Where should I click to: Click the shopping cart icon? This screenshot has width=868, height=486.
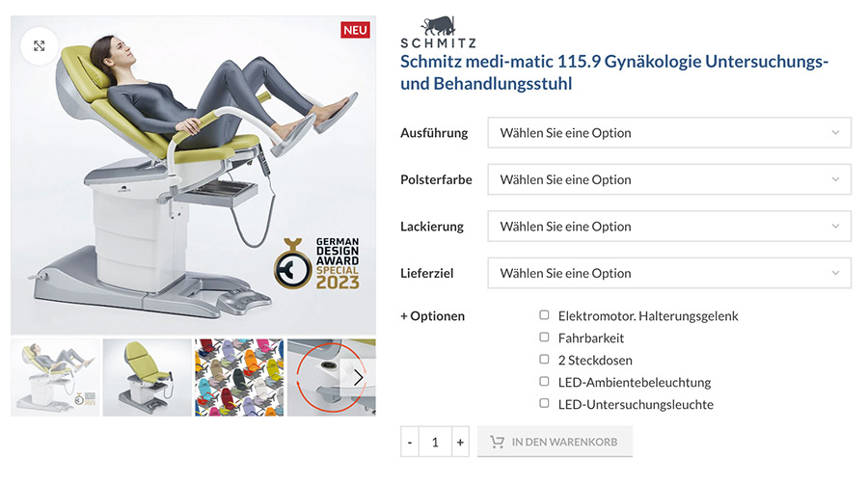[x=497, y=442]
